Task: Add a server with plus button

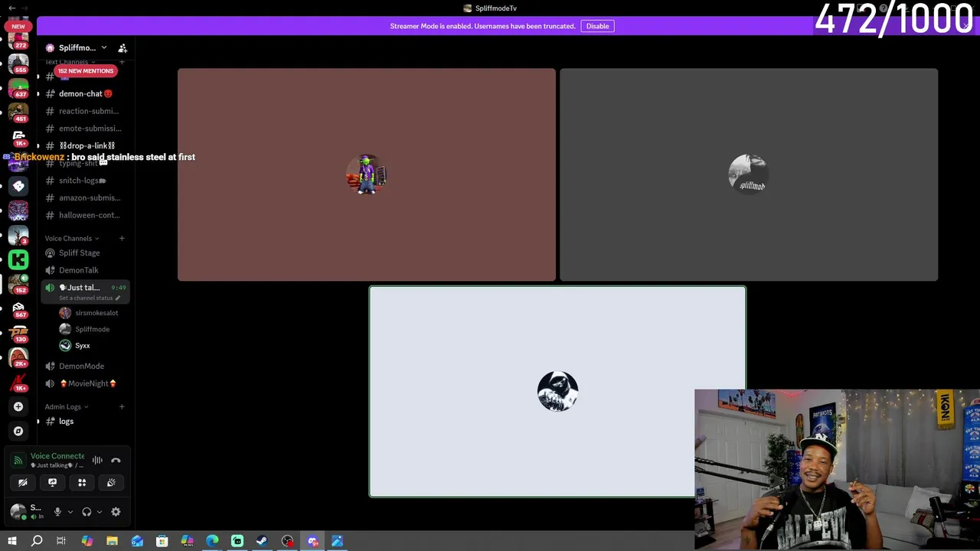Action: [18, 406]
